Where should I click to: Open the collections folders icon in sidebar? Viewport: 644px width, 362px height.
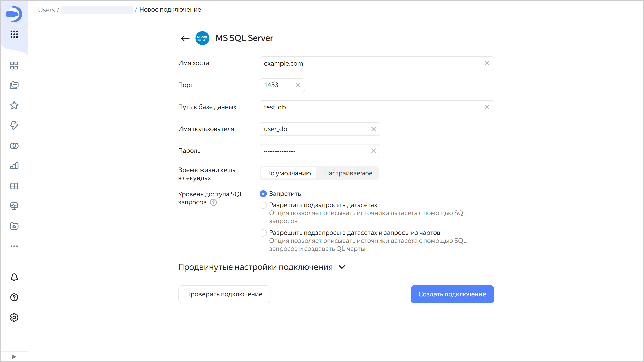coord(14,85)
